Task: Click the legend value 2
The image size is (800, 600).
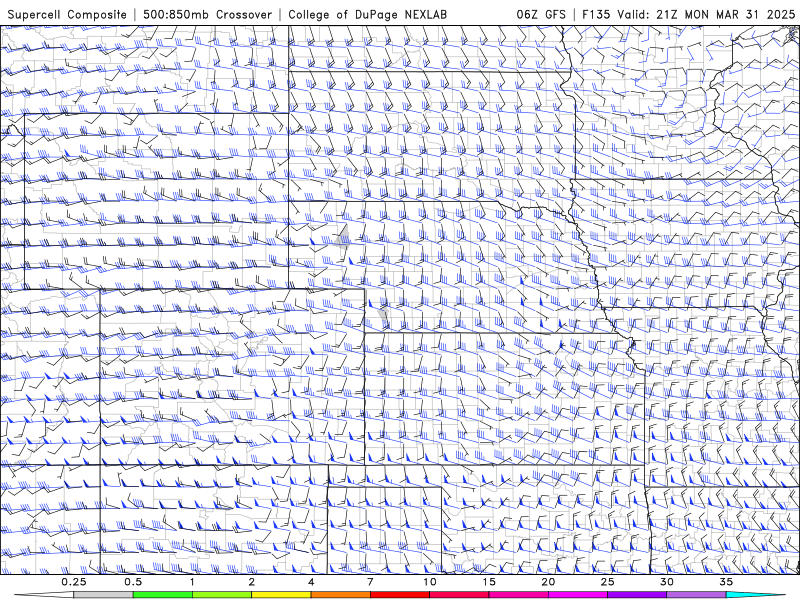Action: click(x=252, y=582)
